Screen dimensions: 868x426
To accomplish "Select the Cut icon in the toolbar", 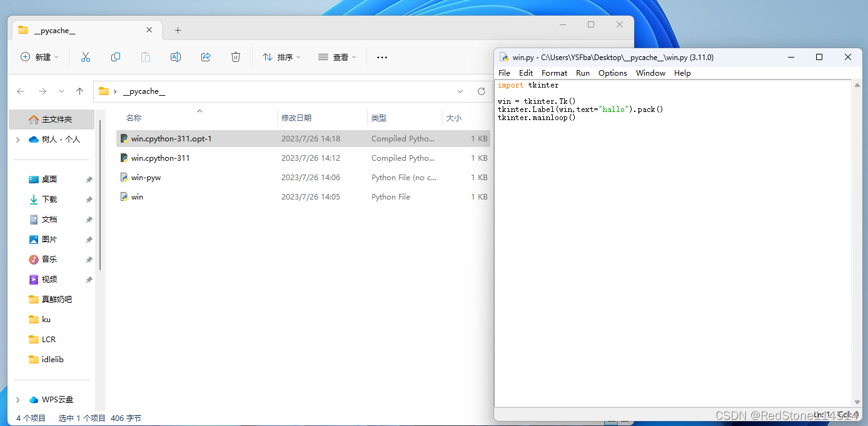I will click(85, 57).
